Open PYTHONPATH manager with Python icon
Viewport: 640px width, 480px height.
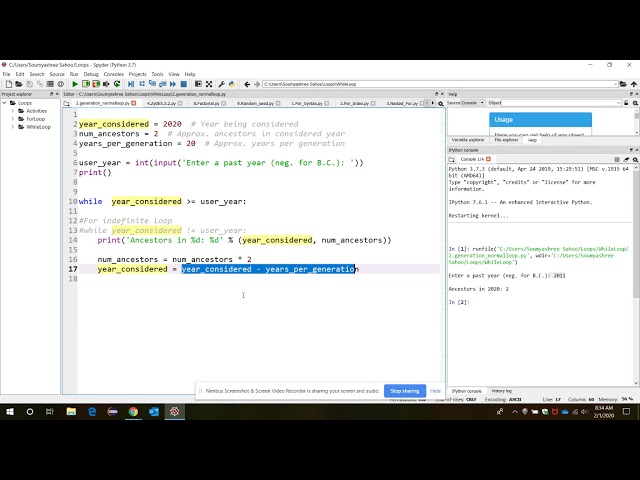click(x=232, y=84)
